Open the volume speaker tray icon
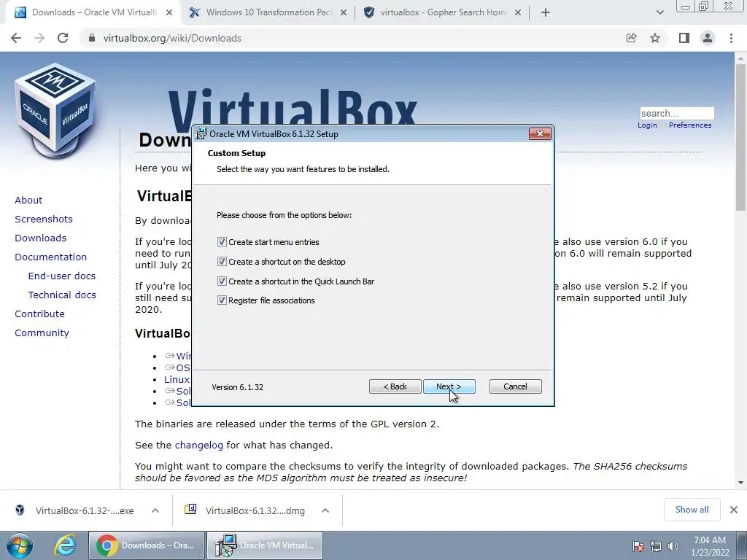Image resolution: width=747 pixels, height=560 pixels. click(x=673, y=546)
